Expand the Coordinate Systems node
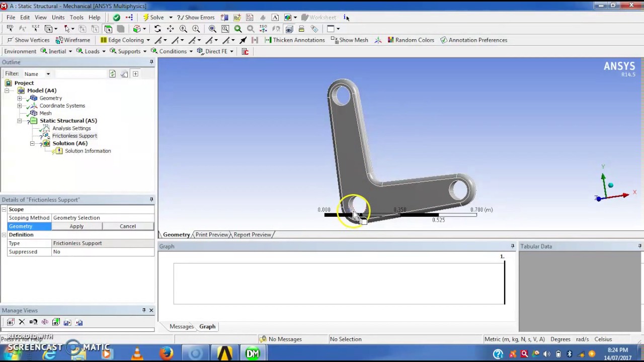The image size is (644, 362). click(x=20, y=106)
